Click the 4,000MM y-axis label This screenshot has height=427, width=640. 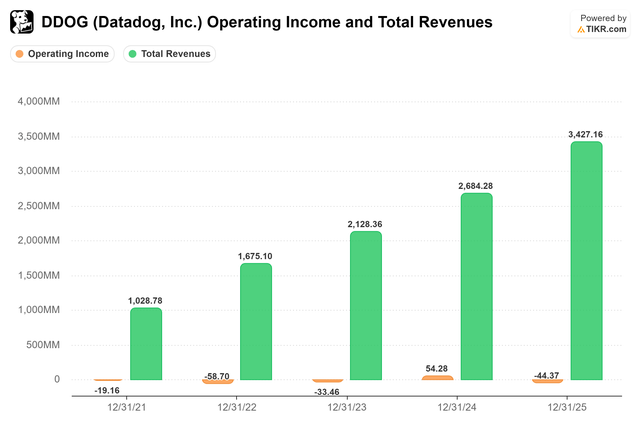tap(38, 101)
